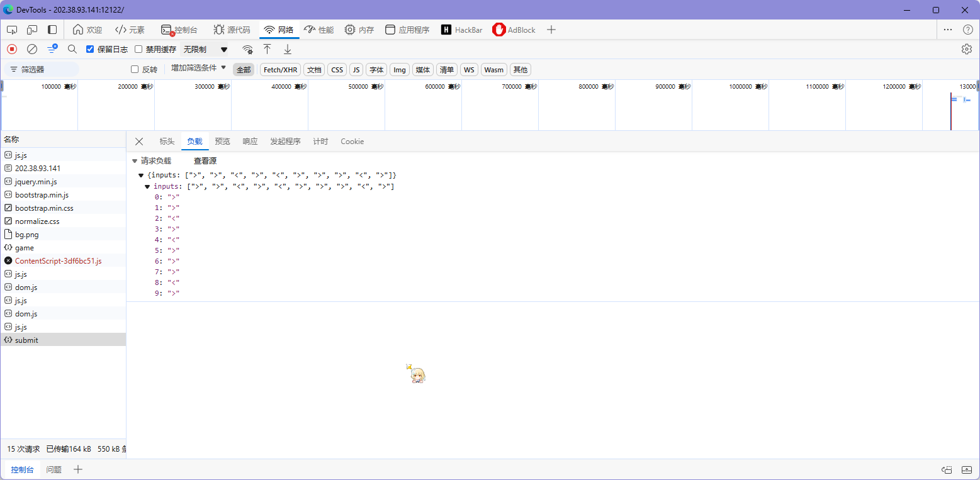
Task: Click the record network log icon
Action: (x=12, y=49)
